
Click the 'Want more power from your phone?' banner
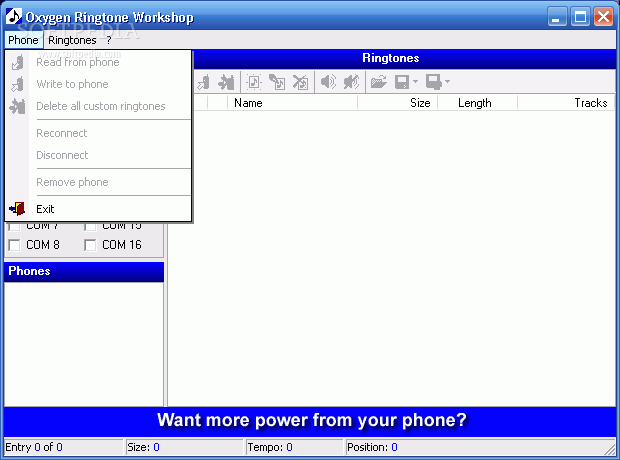tap(312, 420)
